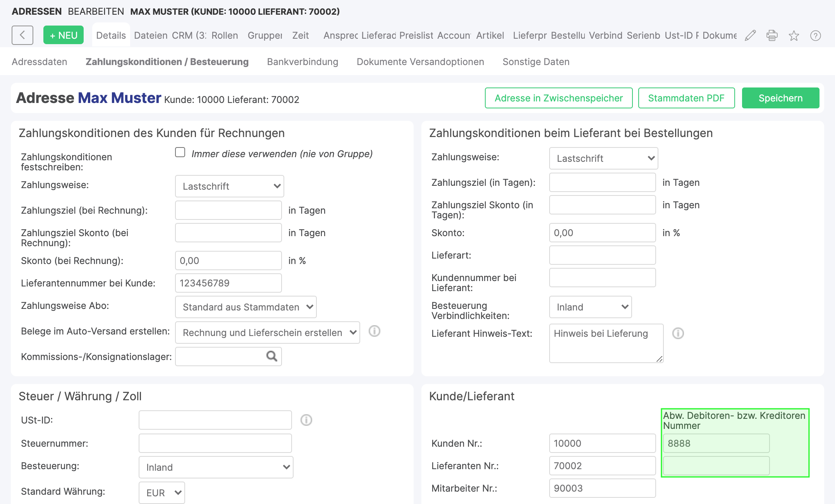Screen dimensions: 835x504
Task: Enable 'Immer diese verwenden' checkbox
Action: tap(180, 153)
